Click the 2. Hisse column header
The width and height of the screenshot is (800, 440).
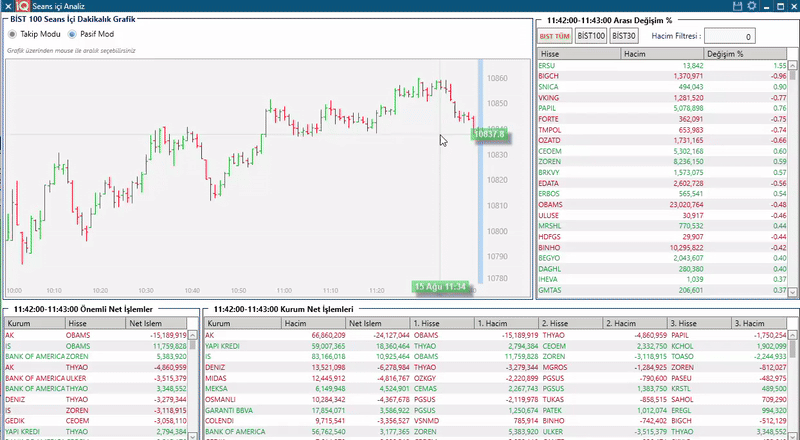[x=570, y=323]
